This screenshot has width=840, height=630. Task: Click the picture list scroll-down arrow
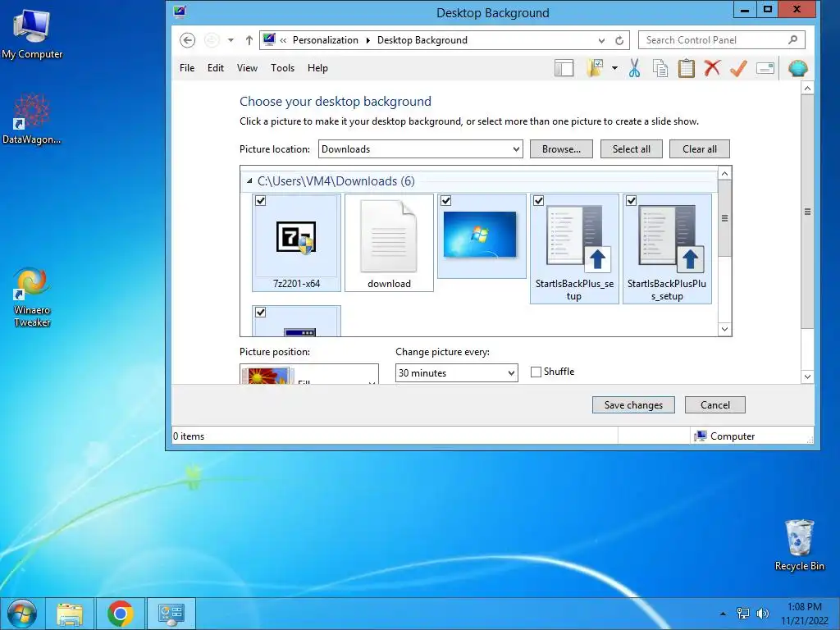[x=724, y=329]
